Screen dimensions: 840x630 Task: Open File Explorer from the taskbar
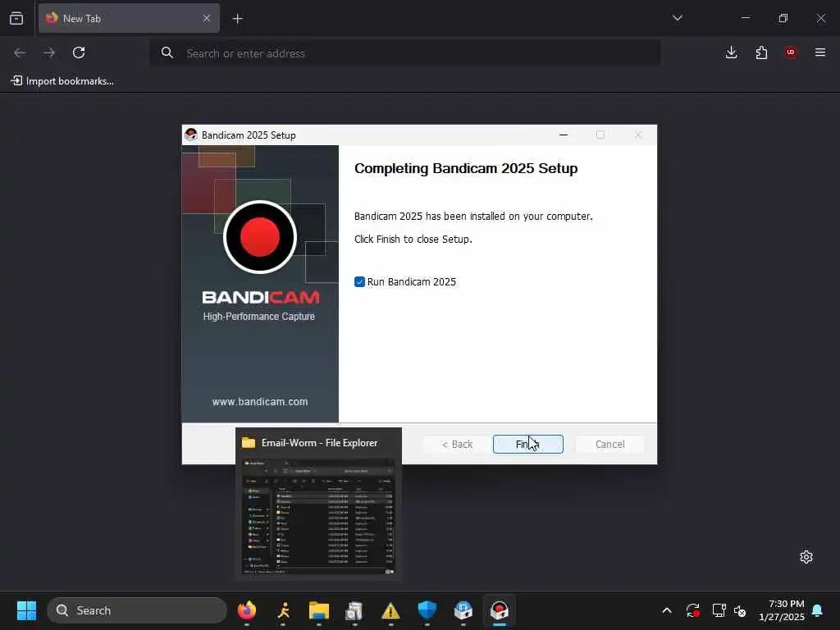319,610
